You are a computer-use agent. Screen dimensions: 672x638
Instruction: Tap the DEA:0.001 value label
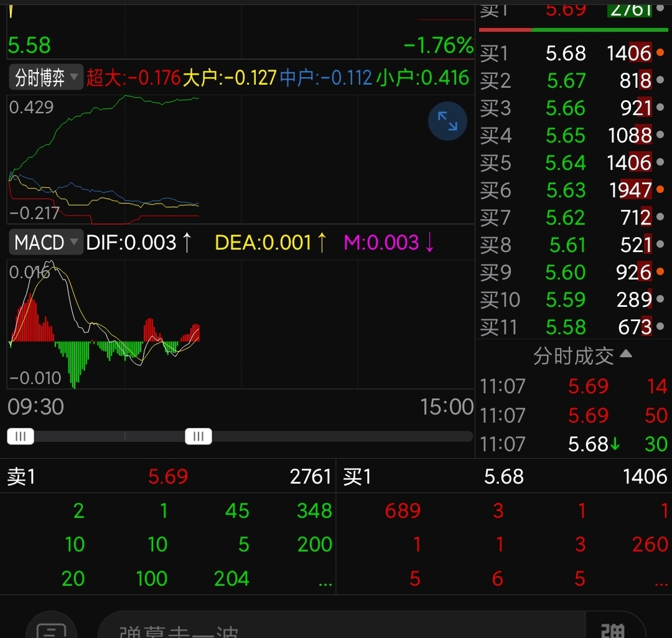coord(263,243)
